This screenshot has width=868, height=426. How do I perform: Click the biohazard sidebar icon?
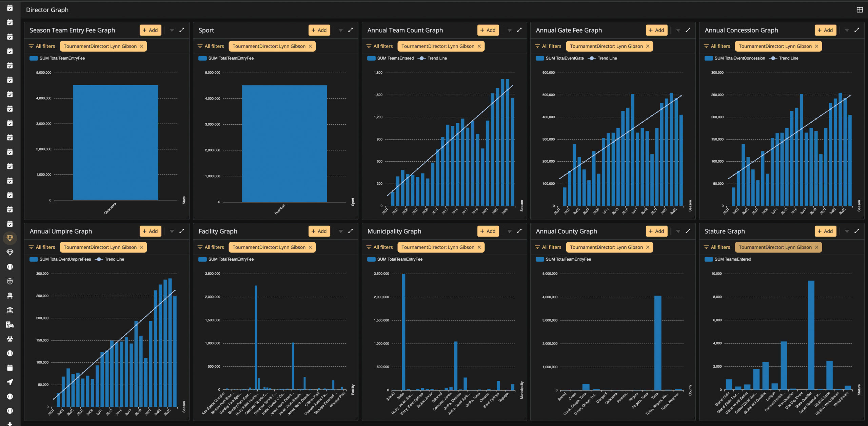[10, 339]
